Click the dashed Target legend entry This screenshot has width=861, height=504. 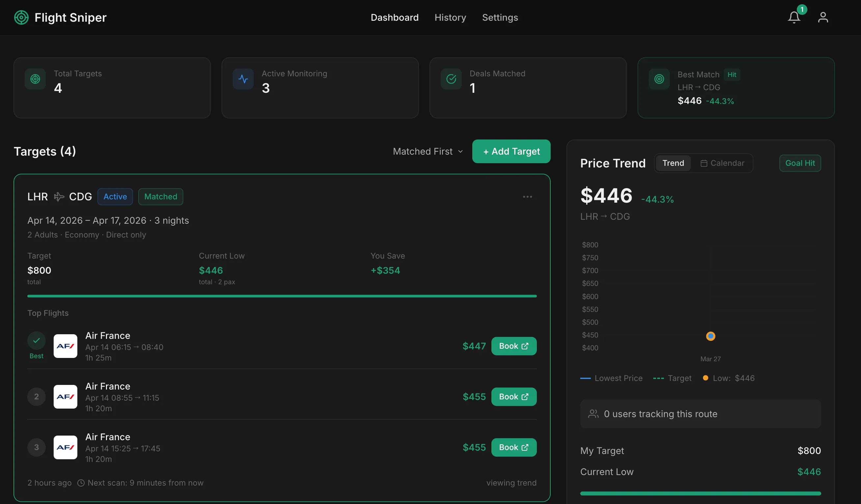(672, 378)
